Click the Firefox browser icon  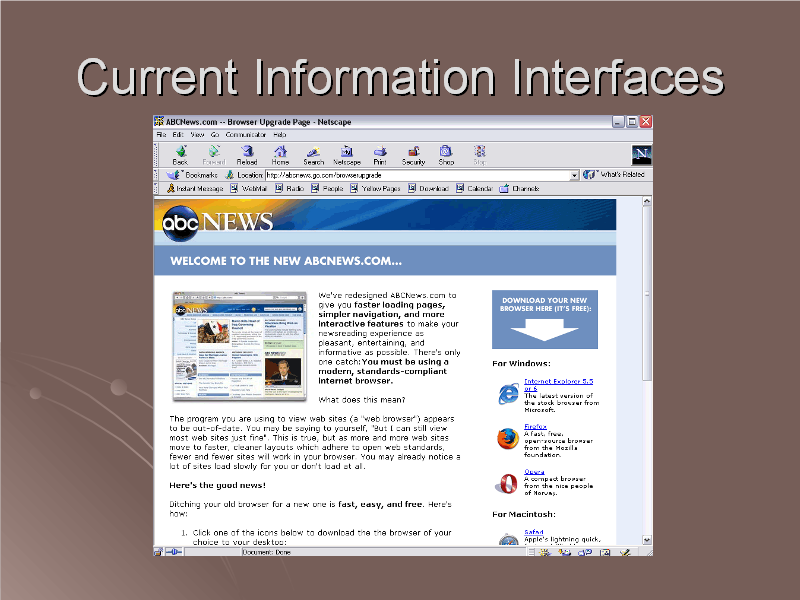(x=508, y=439)
